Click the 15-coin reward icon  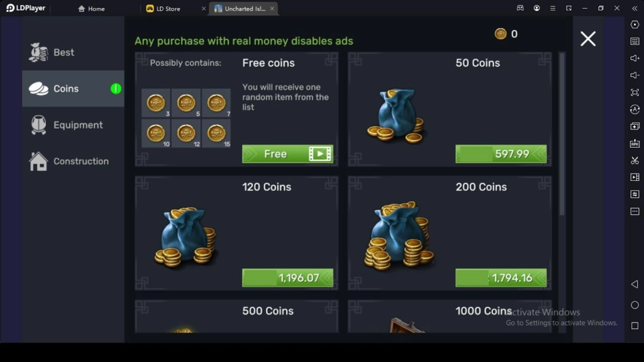pyautogui.click(x=216, y=133)
